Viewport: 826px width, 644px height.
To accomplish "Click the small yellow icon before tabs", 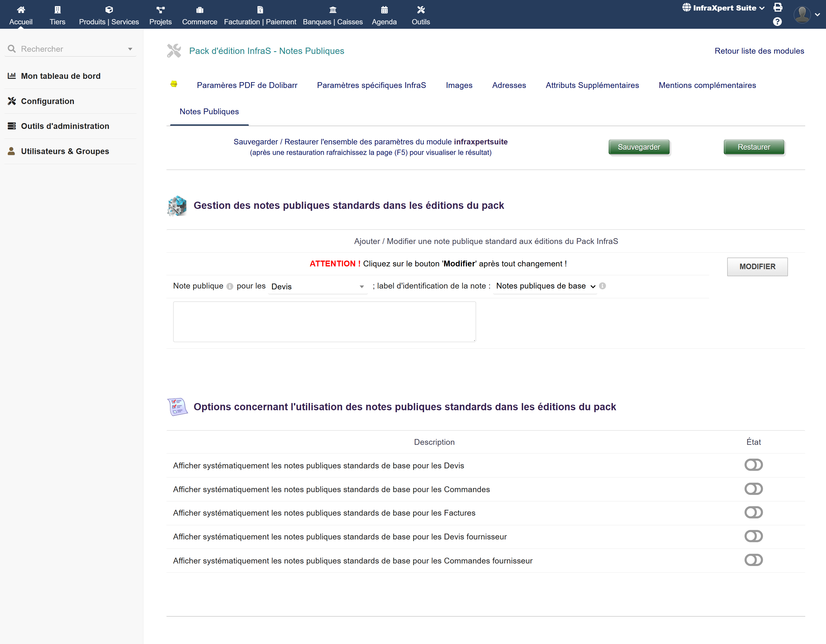I will [x=174, y=84].
